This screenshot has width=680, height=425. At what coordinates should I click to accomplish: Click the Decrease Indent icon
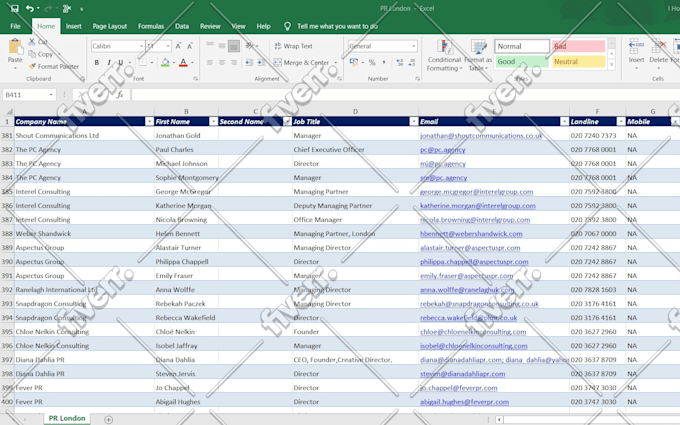(249, 62)
